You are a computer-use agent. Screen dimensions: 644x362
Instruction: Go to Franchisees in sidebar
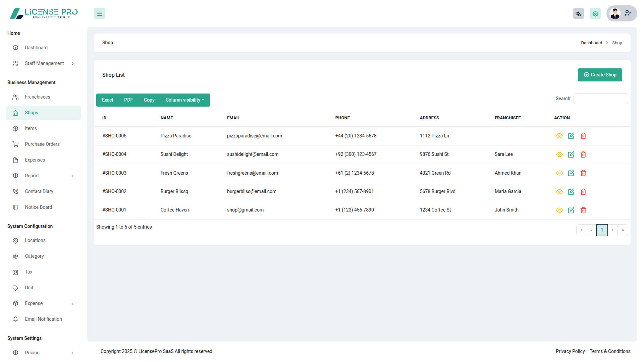point(37,97)
